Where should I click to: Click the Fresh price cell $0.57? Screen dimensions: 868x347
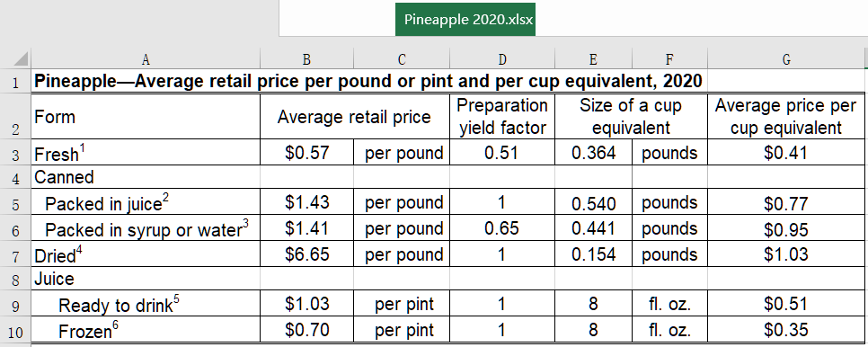306,152
